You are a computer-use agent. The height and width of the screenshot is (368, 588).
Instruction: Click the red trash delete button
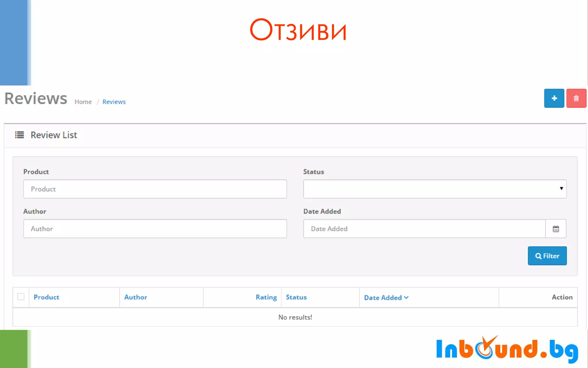click(x=576, y=98)
